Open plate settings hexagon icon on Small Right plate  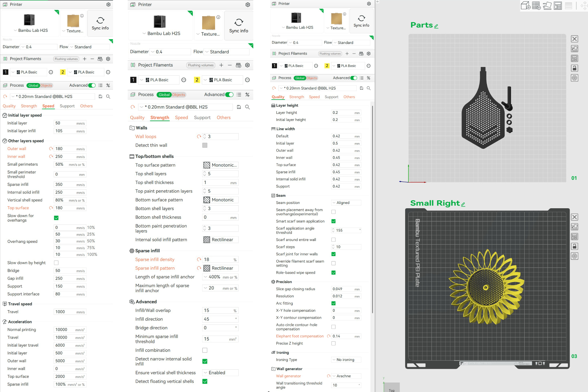(575, 256)
